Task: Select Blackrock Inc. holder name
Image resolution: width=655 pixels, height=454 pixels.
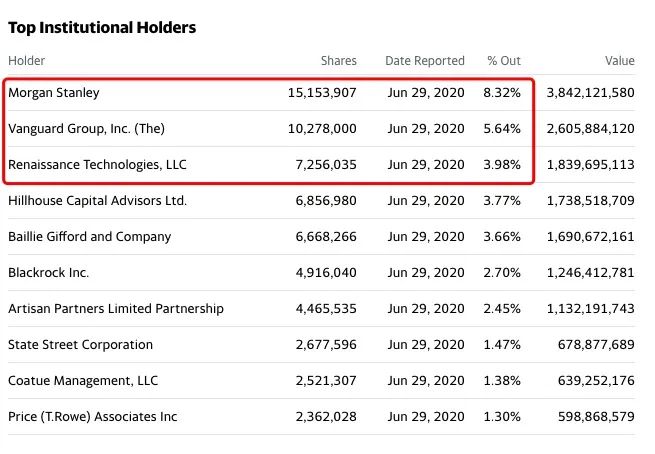Action: pos(48,273)
